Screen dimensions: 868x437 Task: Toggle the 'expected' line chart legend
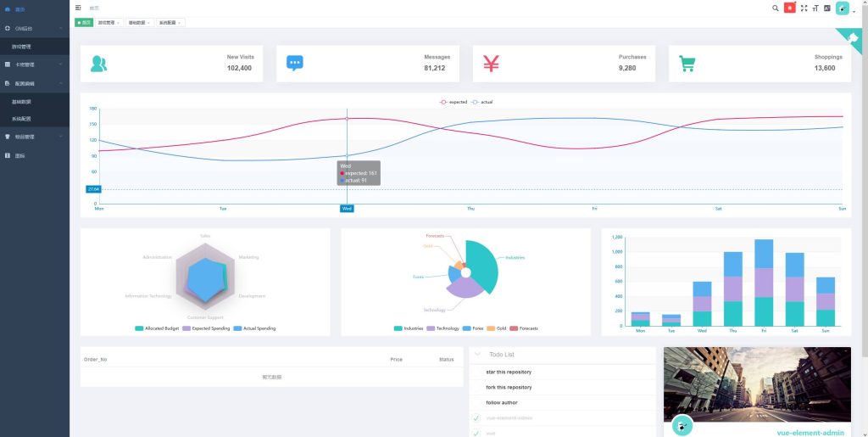click(x=453, y=102)
